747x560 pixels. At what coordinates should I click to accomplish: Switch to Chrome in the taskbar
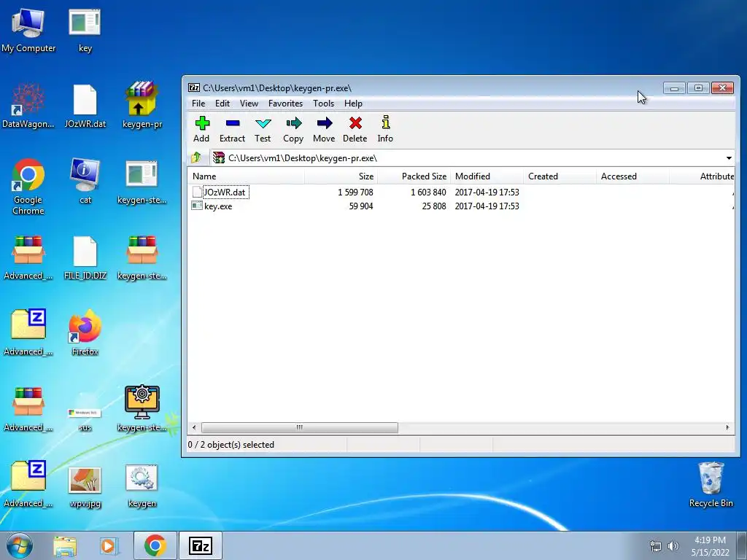pos(155,545)
